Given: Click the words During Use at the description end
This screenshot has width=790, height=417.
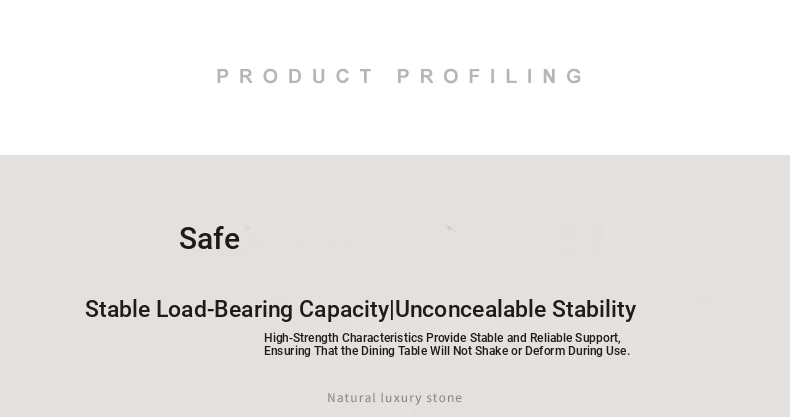Looking at the screenshot, I should (599, 351).
